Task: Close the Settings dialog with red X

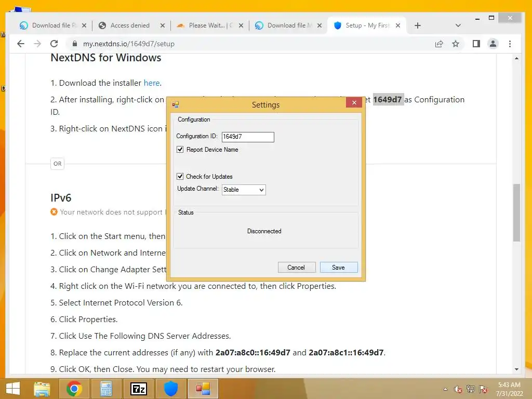Action: click(x=354, y=102)
